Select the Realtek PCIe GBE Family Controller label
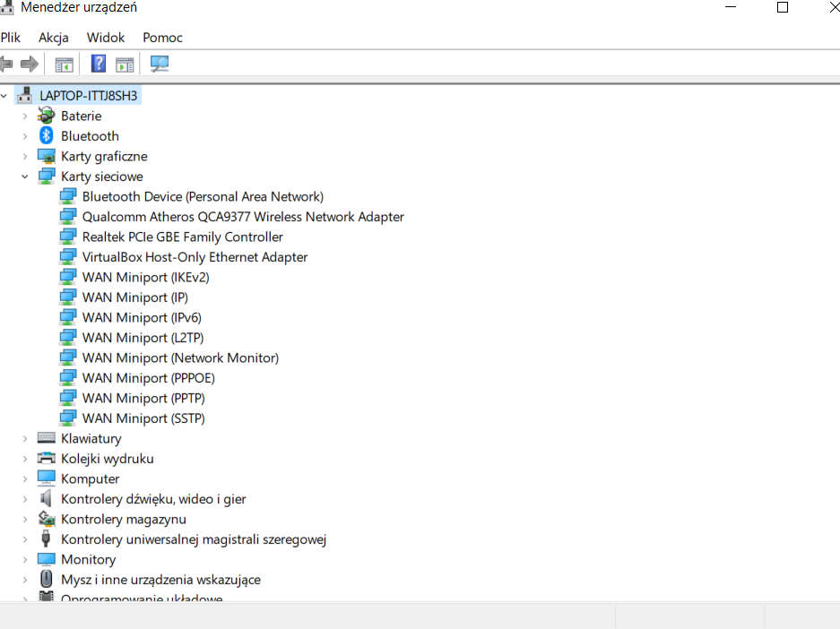The height and width of the screenshot is (629, 840). 183,237
